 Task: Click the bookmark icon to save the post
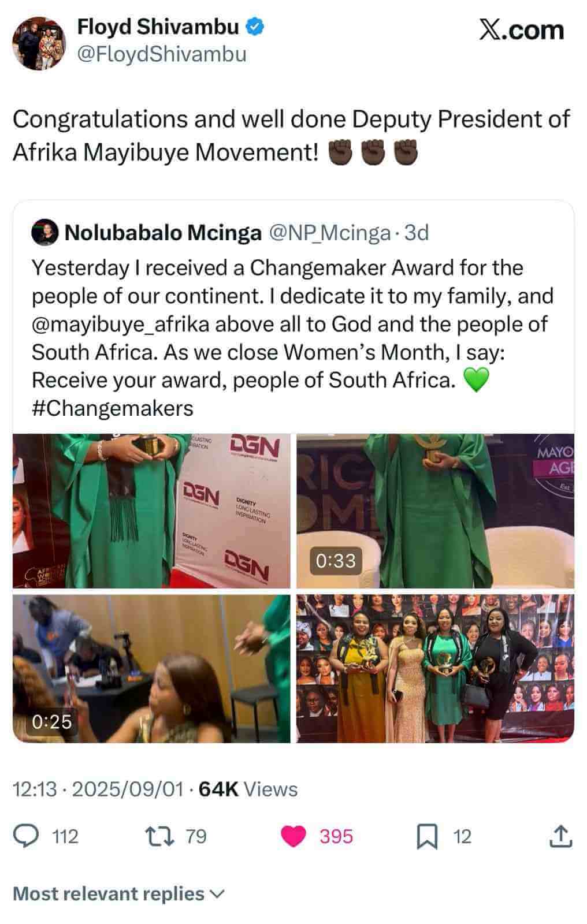(x=428, y=835)
